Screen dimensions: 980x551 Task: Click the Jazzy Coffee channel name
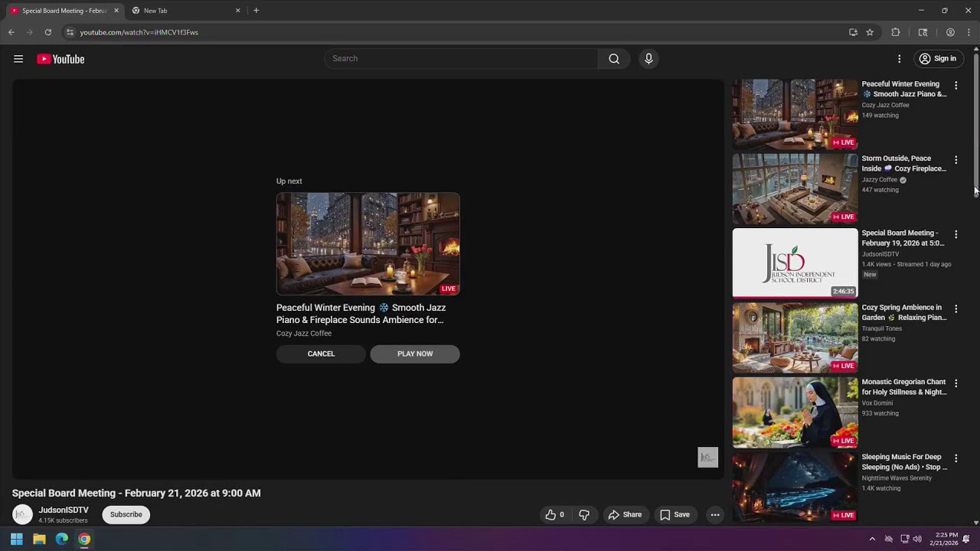click(880, 180)
